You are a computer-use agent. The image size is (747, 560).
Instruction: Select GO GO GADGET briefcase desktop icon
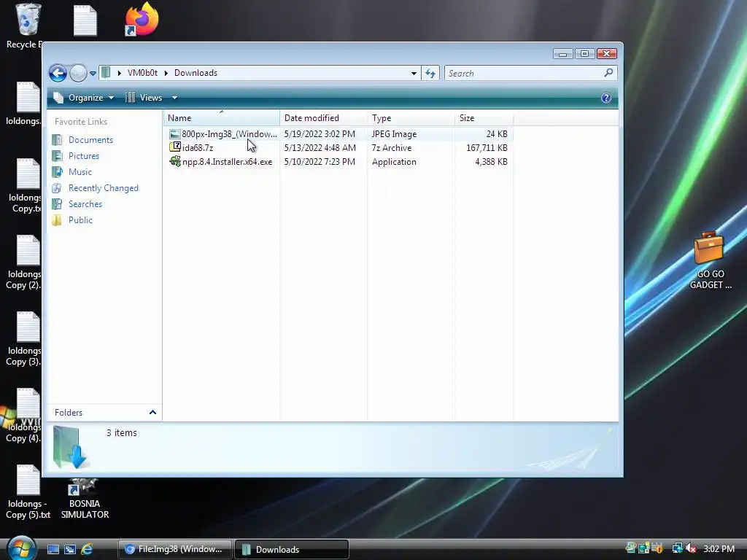[x=710, y=260]
